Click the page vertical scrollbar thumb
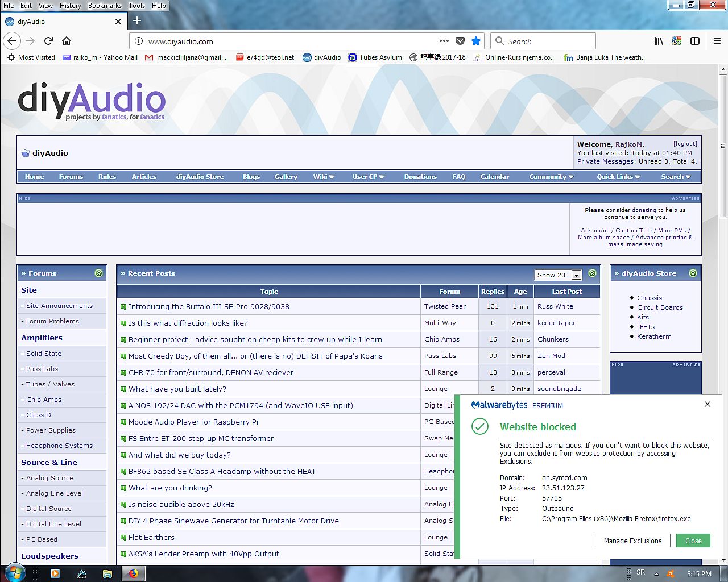This screenshot has width=728, height=582. [723, 145]
